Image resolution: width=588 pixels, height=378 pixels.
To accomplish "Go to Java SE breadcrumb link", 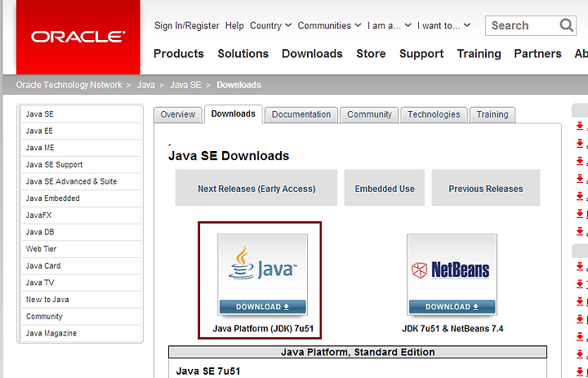I will [185, 85].
